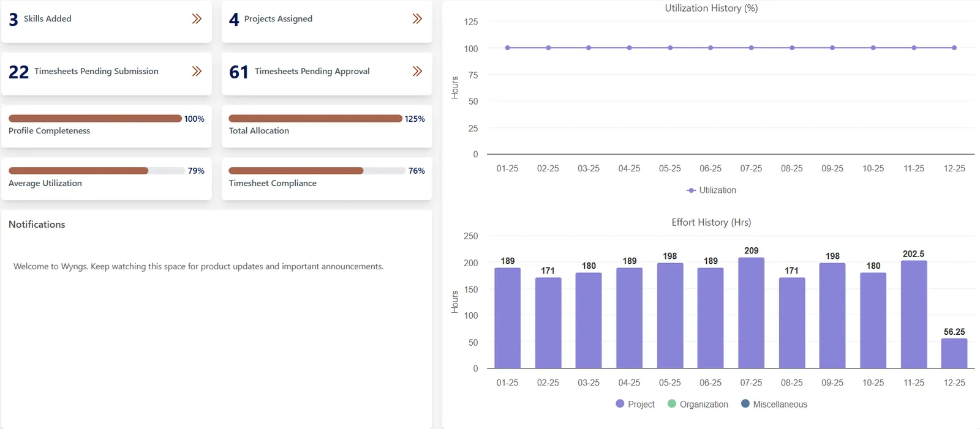The height and width of the screenshot is (429, 980).
Task: Click the 100% Profile Completeness value
Action: pyautogui.click(x=194, y=119)
